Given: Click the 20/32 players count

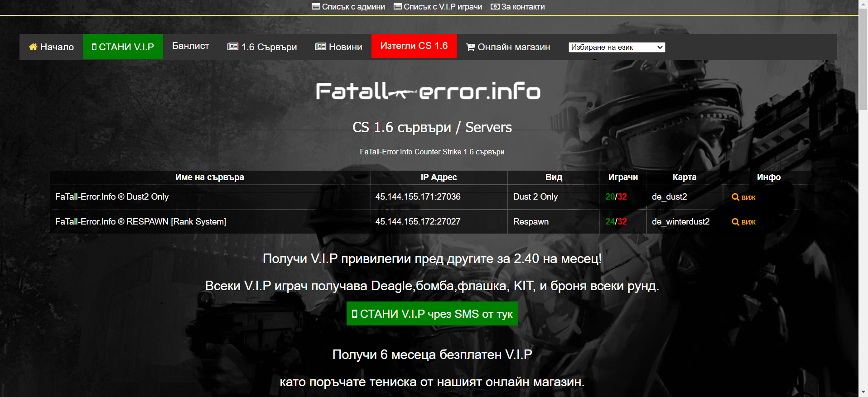Looking at the screenshot, I should coord(616,197).
